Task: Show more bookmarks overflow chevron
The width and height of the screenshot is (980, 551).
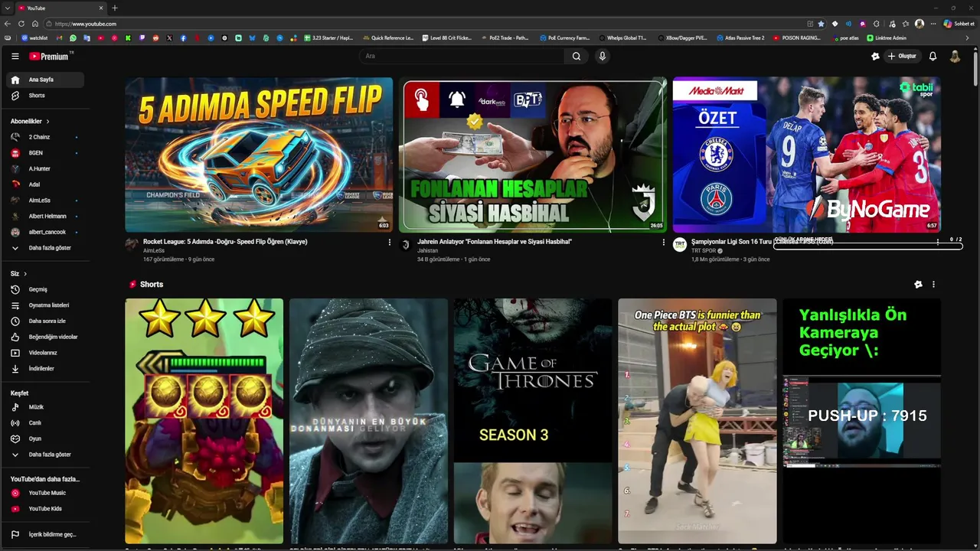Action: pos(967,37)
